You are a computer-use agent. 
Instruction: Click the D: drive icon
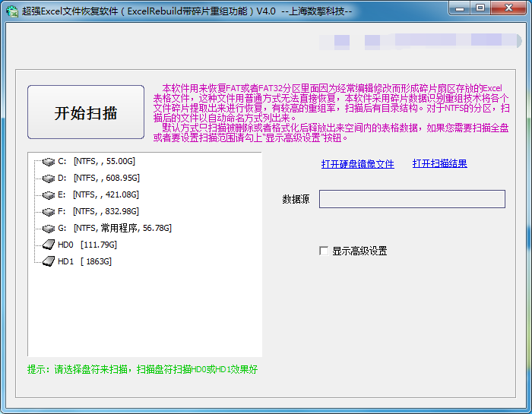tap(49, 179)
